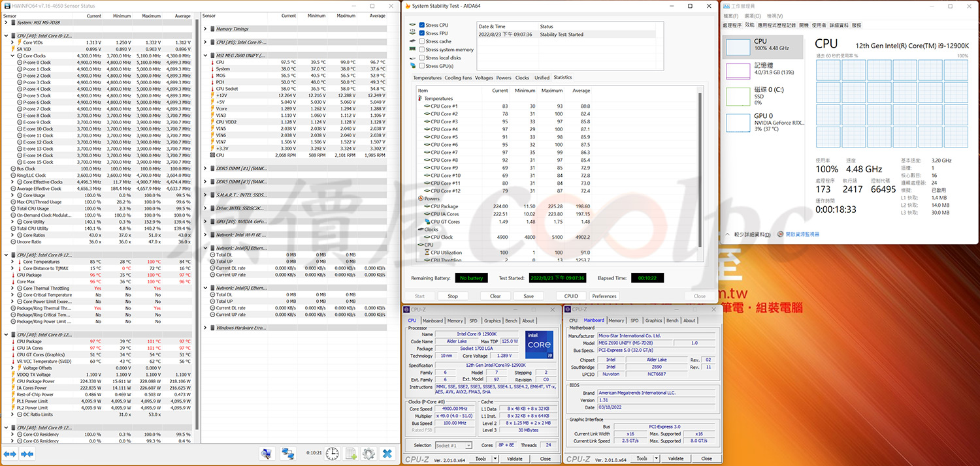This screenshot has height=466, width=980.
Task: Click the fewer details arrow icon in Task Manager
Action: coord(728,234)
